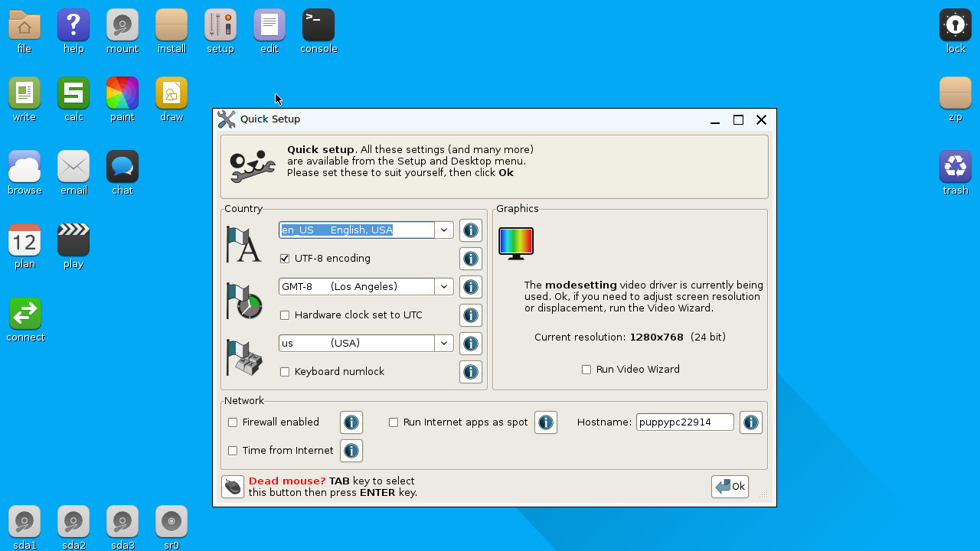The width and height of the screenshot is (980, 551).
Task: Expand the keyboard layout dropdown
Action: [443, 343]
